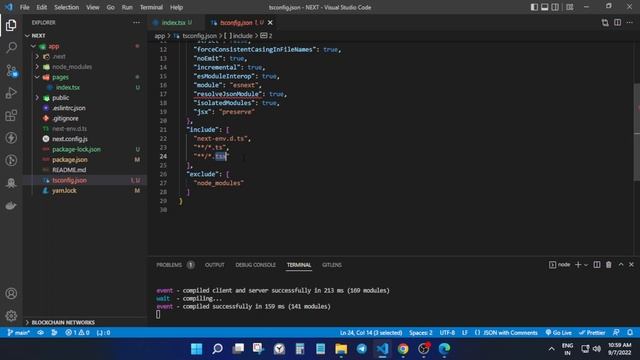
Task: Maximize the panel with up chevron
Action: coord(621,264)
